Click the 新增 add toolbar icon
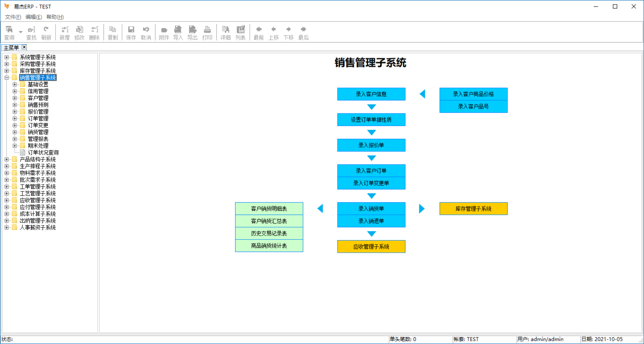Screen dimensions: 644x344 pyautogui.click(x=64, y=33)
